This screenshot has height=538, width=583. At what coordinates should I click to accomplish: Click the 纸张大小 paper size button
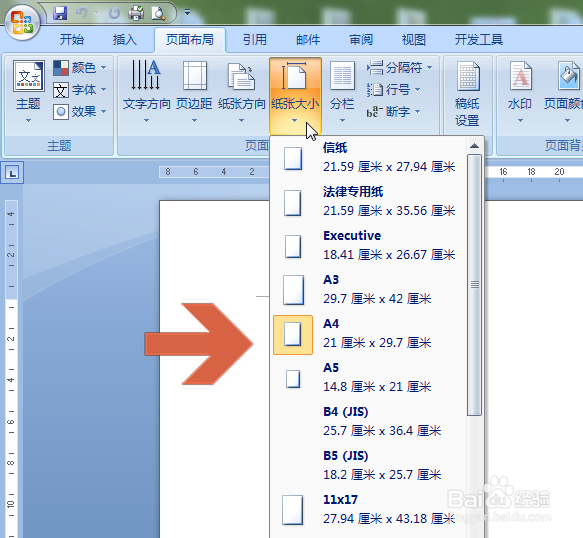click(x=295, y=96)
